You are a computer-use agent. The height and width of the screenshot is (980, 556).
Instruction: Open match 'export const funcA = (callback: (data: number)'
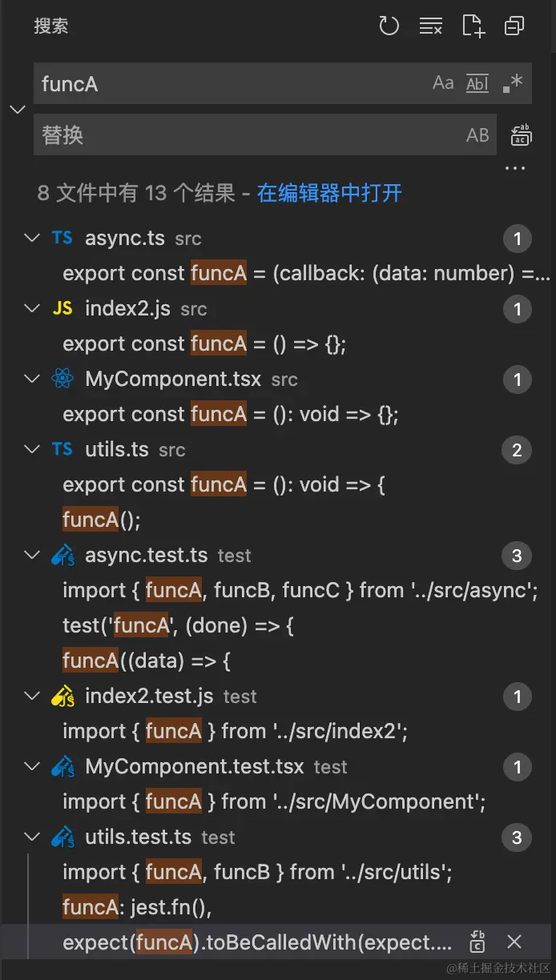coord(307,273)
